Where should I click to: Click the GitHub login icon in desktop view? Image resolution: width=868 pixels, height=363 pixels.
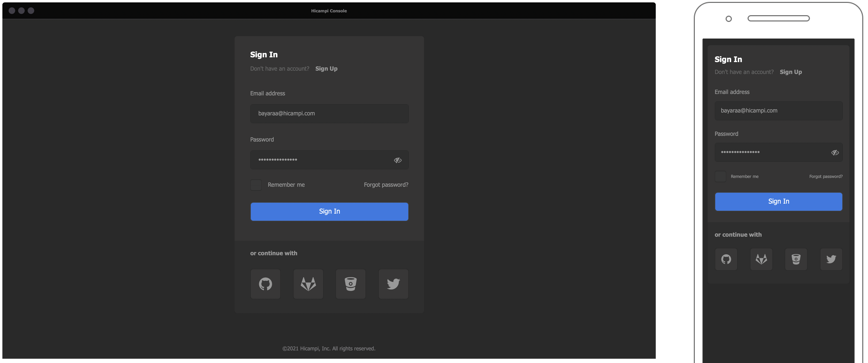265,284
